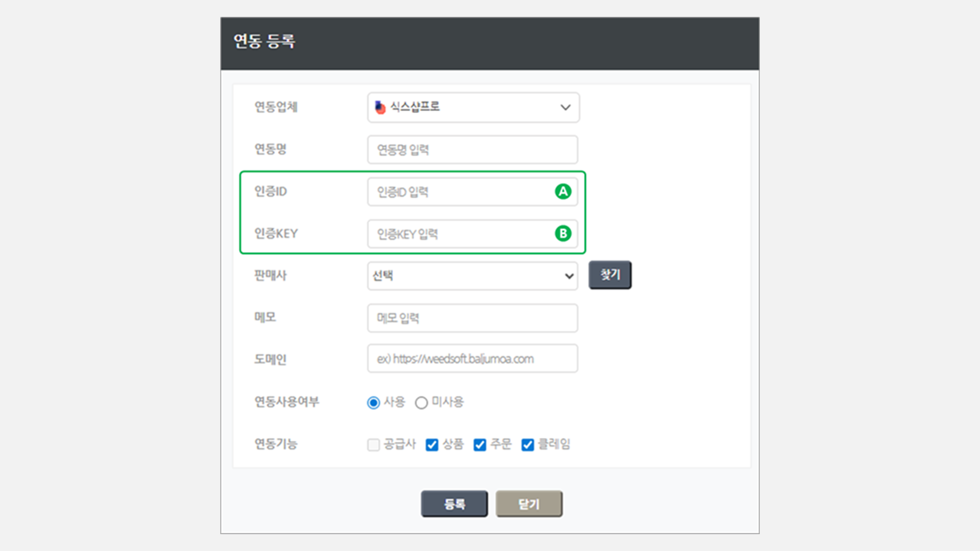Click the 닫기 button

[529, 504]
